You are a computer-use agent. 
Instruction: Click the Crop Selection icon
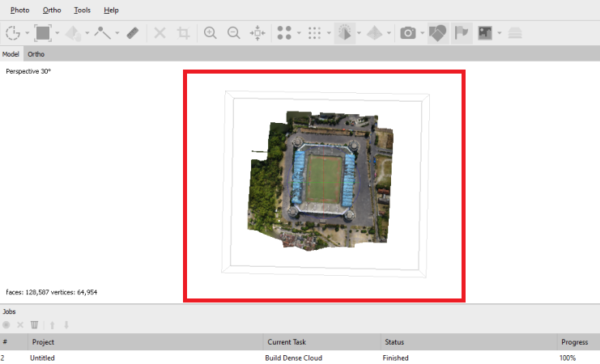[x=183, y=33]
